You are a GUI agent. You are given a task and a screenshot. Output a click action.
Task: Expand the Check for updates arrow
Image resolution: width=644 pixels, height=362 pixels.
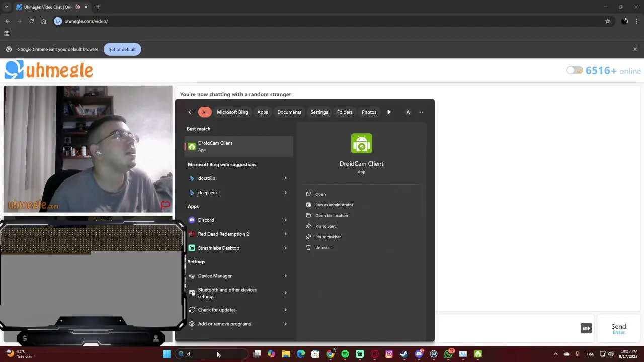pos(285,310)
